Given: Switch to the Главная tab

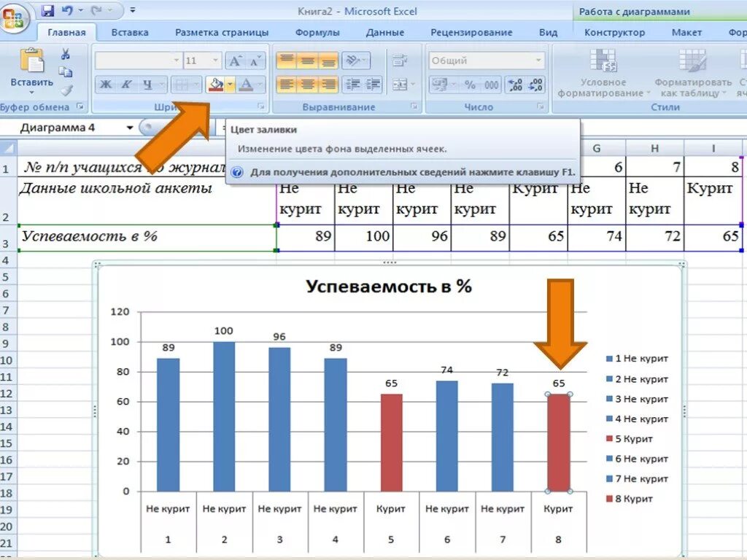Looking at the screenshot, I should (66, 32).
